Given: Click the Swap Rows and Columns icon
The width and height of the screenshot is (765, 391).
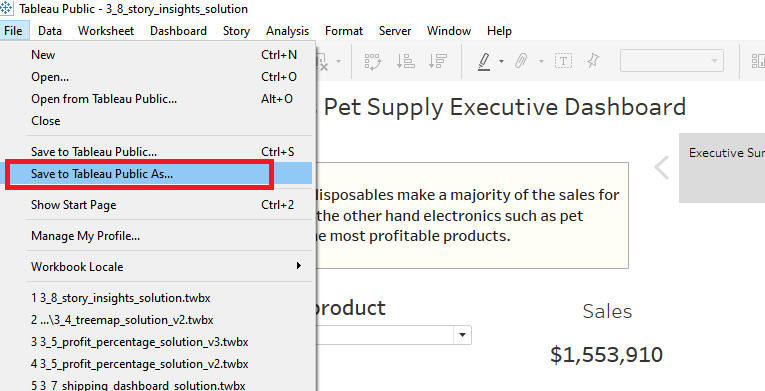Looking at the screenshot, I should pos(373,62).
